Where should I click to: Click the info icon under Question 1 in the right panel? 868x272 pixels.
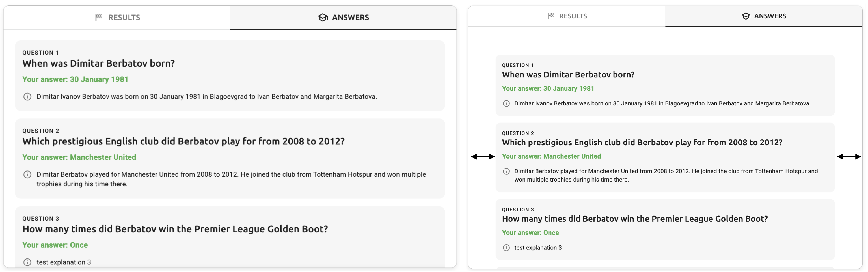tap(506, 103)
